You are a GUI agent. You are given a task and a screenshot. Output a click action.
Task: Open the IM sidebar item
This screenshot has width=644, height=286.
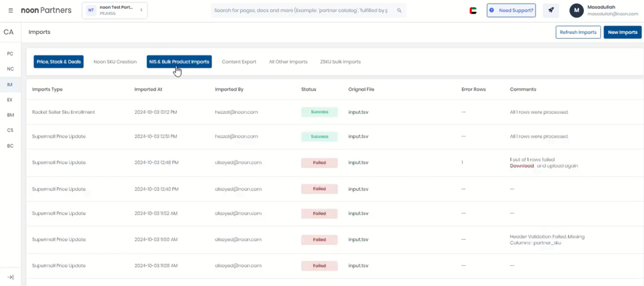(10, 84)
